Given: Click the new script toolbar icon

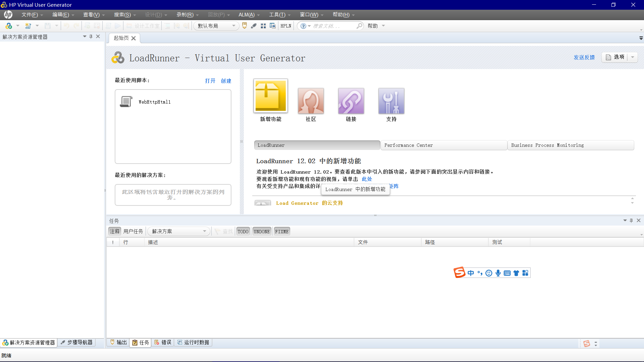Looking at the screenshot, I should point(28,26).
